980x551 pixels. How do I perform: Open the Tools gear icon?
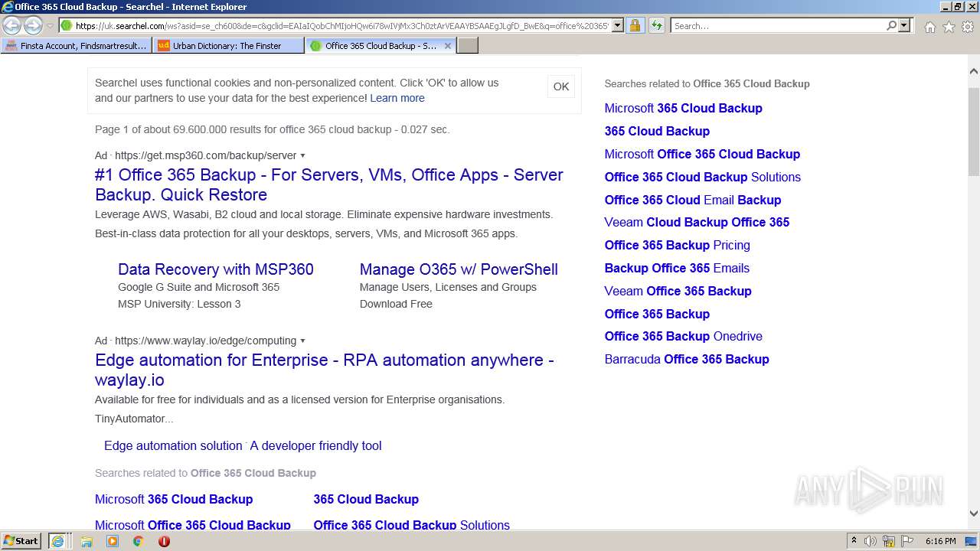pos(968,27)
